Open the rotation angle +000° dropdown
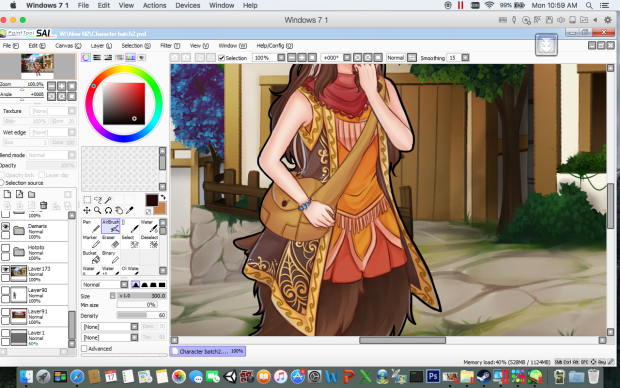This screenshot has width=620, height=388. 347,58
